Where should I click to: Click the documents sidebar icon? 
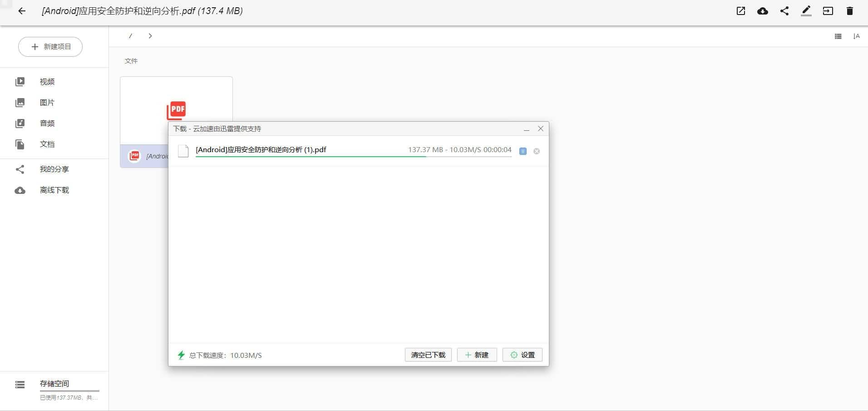click(x=20, y=144)
